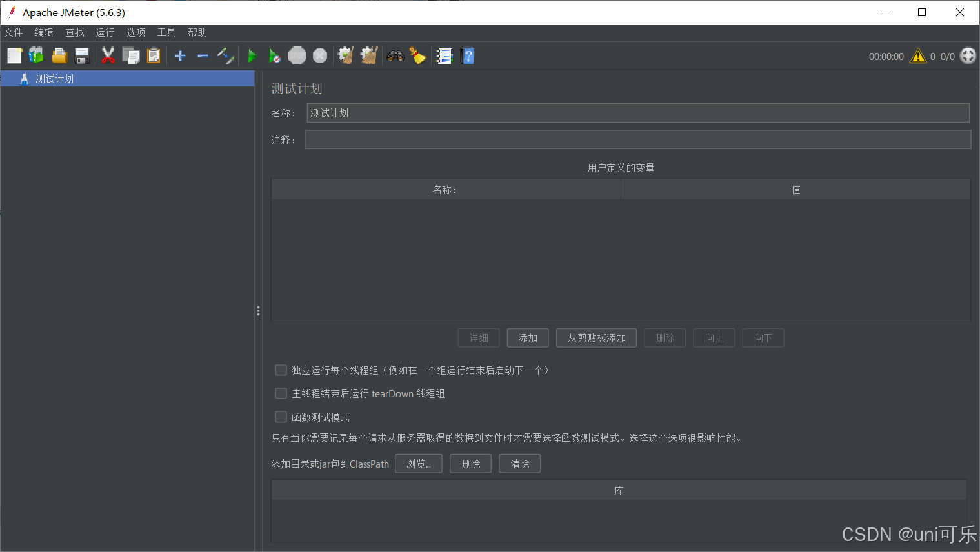Viewport: 980px width, 552px height.
Task: Open the 运行 menu
Action: tap(105, 32)
